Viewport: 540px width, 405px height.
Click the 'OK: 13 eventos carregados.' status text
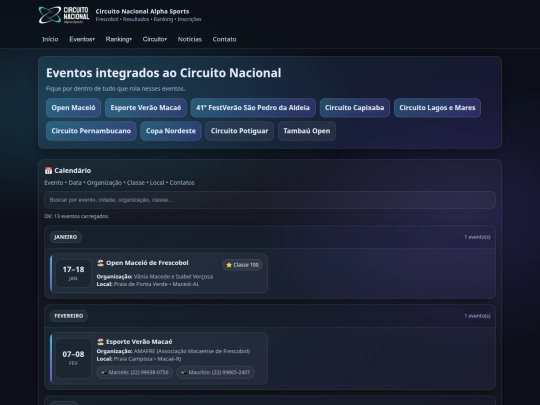coord(76,216)
